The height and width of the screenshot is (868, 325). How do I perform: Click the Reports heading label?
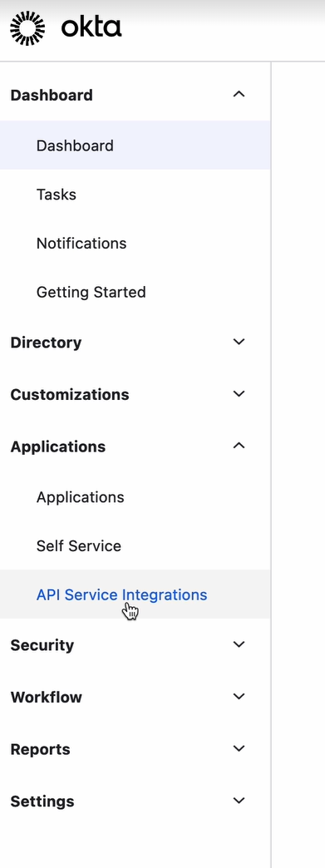41,749
